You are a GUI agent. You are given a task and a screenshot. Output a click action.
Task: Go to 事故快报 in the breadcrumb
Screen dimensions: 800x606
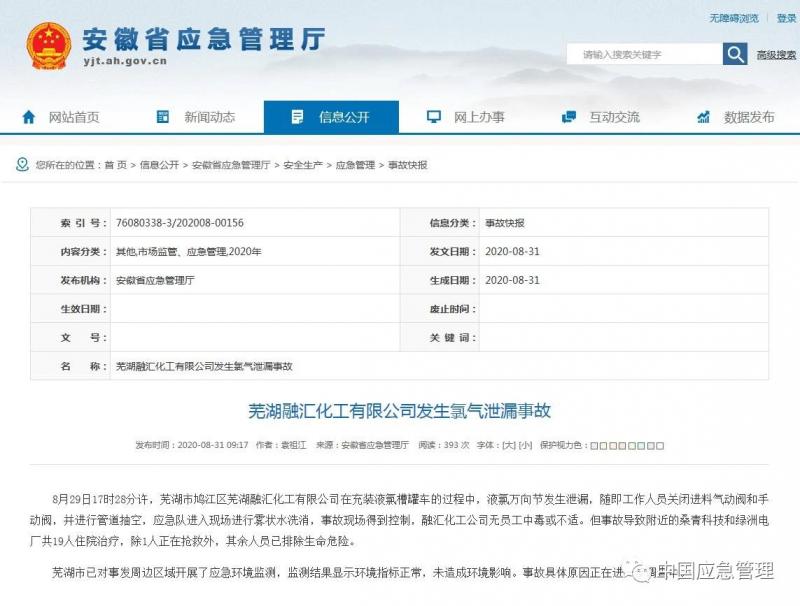(x=408, y=165)
